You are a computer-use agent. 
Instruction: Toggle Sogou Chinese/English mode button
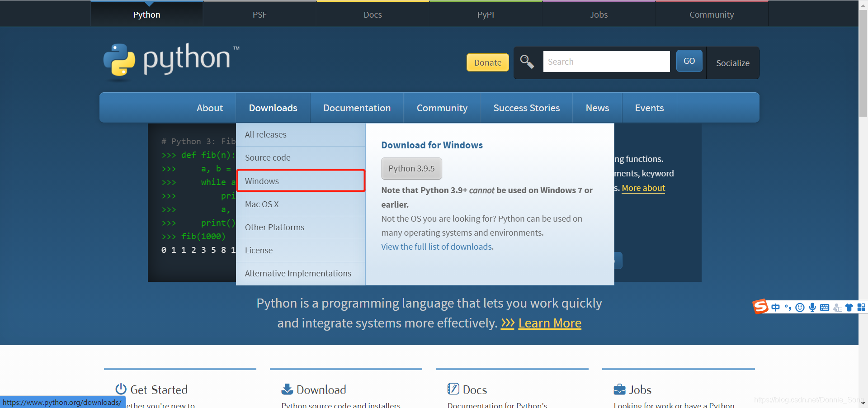pos(776,308)
